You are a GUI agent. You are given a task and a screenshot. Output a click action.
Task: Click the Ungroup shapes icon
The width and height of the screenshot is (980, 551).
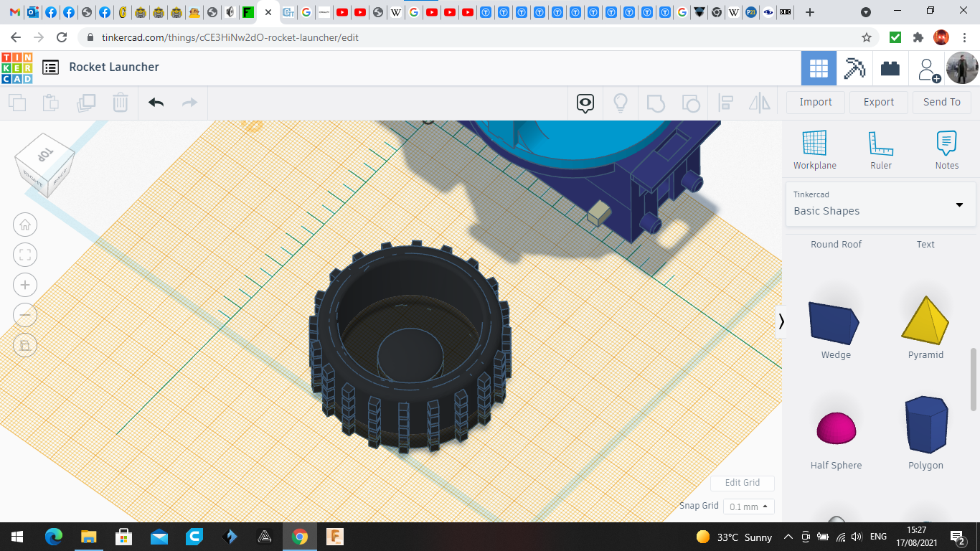[x=690, y=103]
